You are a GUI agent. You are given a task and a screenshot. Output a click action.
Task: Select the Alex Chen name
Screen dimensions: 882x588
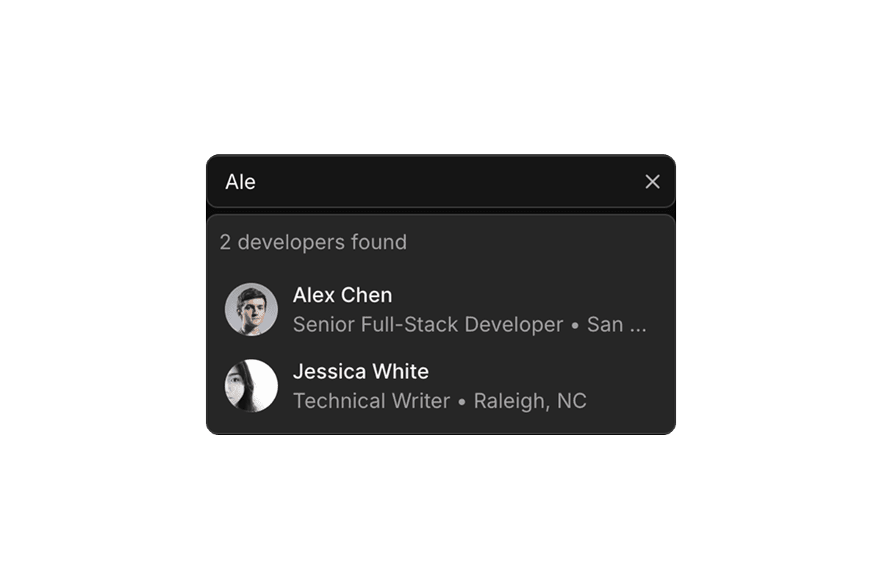(343, 295)
